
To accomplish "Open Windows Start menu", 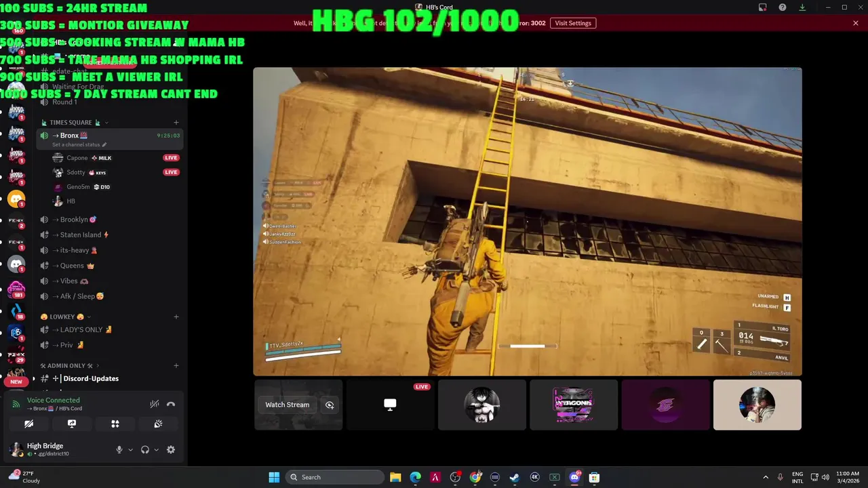I will (274, 477).
